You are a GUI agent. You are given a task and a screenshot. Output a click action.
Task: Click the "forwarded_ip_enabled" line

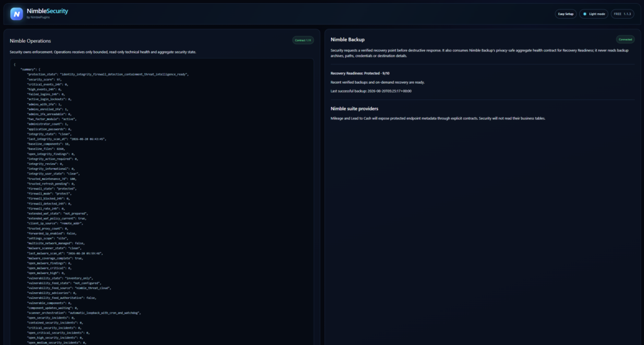(53, 234)
